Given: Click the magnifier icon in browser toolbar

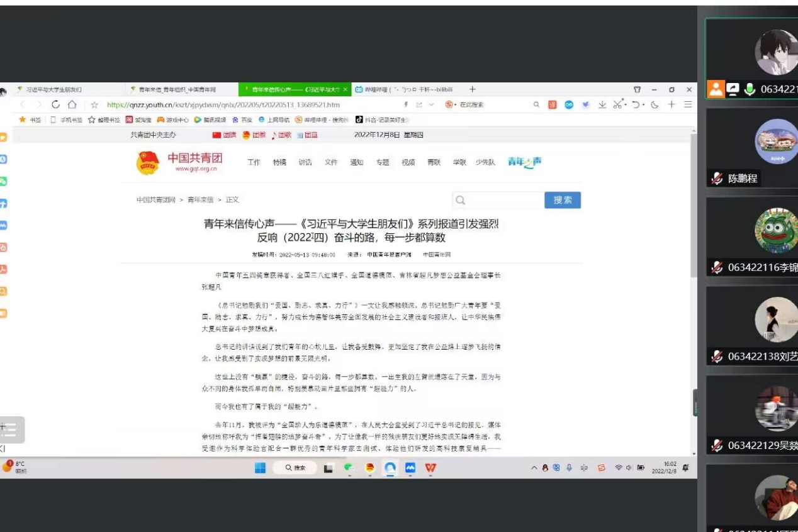Looking at the screenshot, I should (x=536, y=105).
